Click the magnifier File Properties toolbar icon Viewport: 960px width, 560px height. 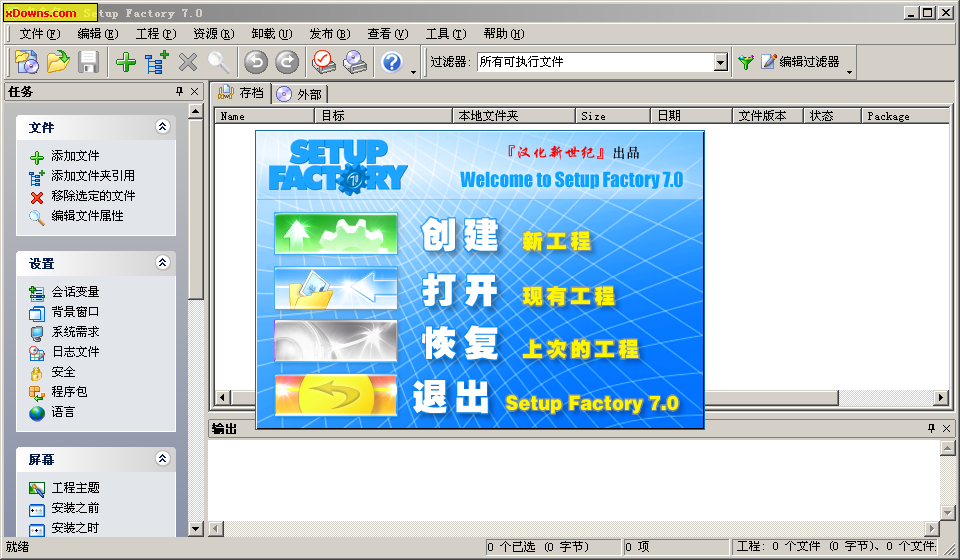click(x=219, y=62)
